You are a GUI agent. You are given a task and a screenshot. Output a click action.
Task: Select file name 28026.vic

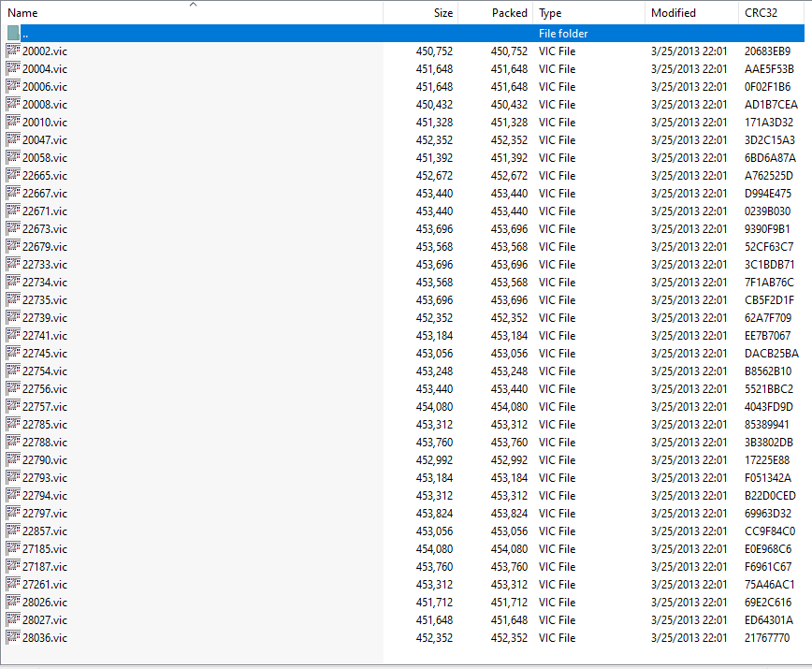tap(45, 603)
